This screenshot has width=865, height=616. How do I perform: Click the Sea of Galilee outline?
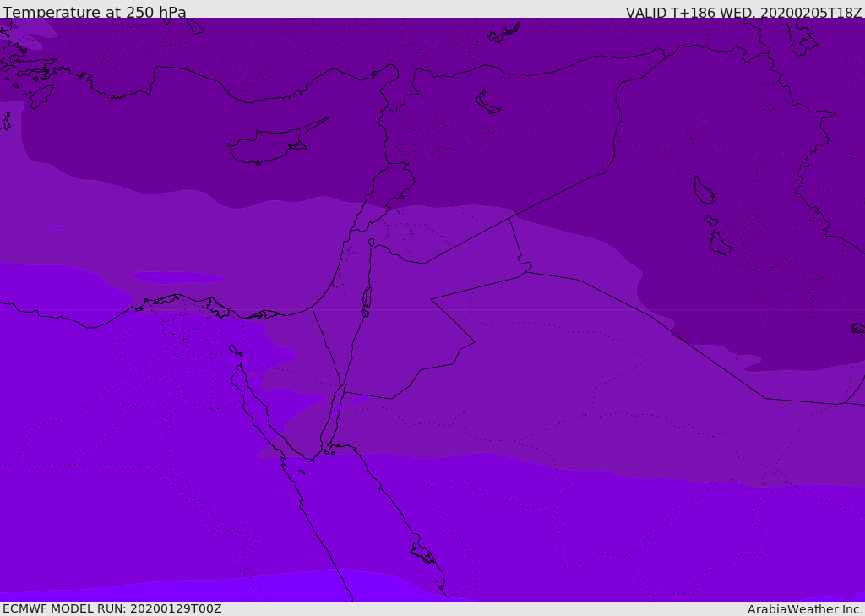pyautogui.click(x=371, y=243)
